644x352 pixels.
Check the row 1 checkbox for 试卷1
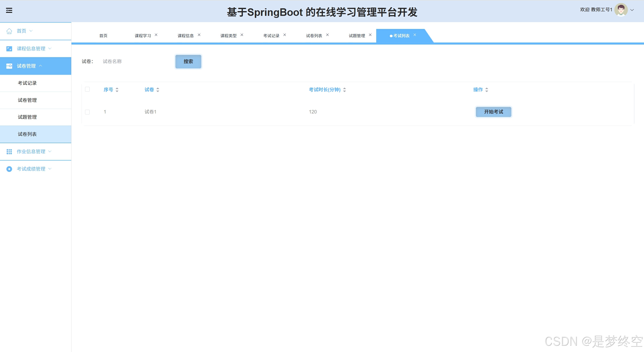(87, 112)
